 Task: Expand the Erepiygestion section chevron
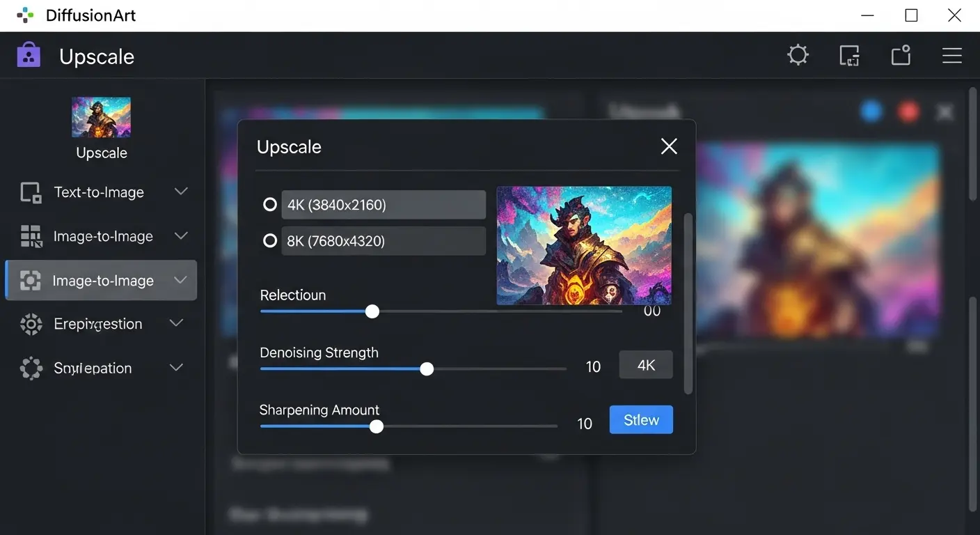coord(177,323)
